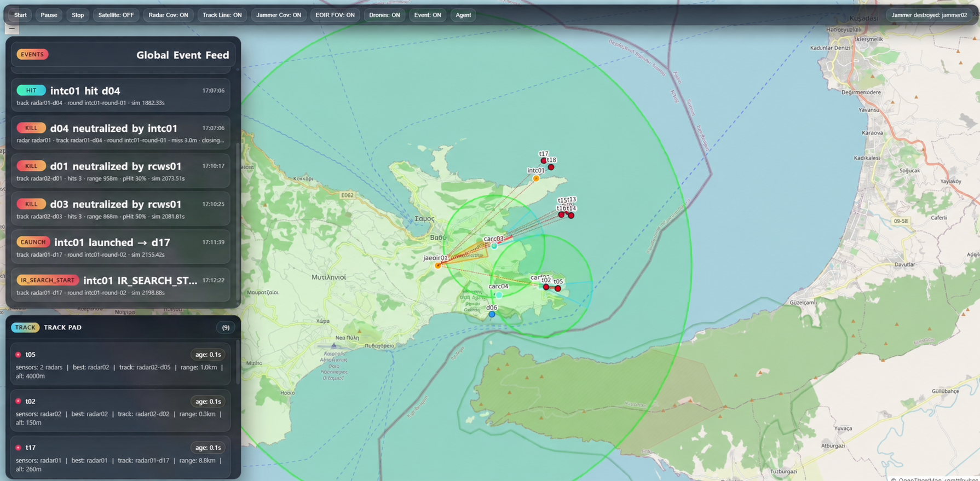This screenshot has height=481, width=980.
Task: Select the t05 target marker on map
Action: (x=558, y=288)
